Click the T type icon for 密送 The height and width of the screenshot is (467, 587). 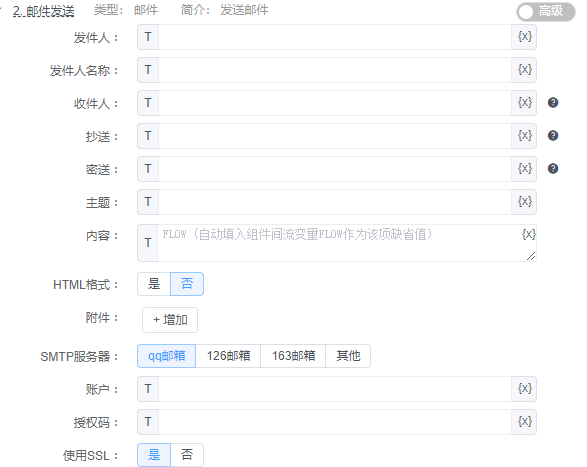pos(148,169)
